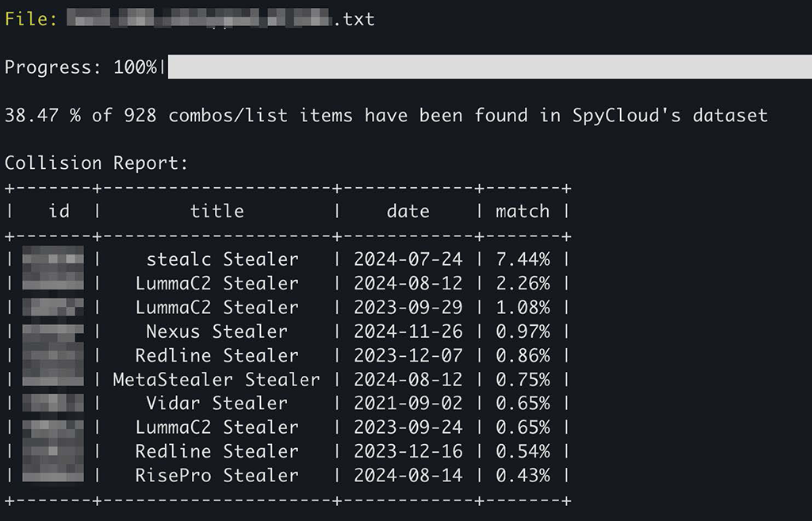Image resolution: width=812 pixels, height=521 pixels.
Task: Click the 'match' column header
Action: [523, 211]
